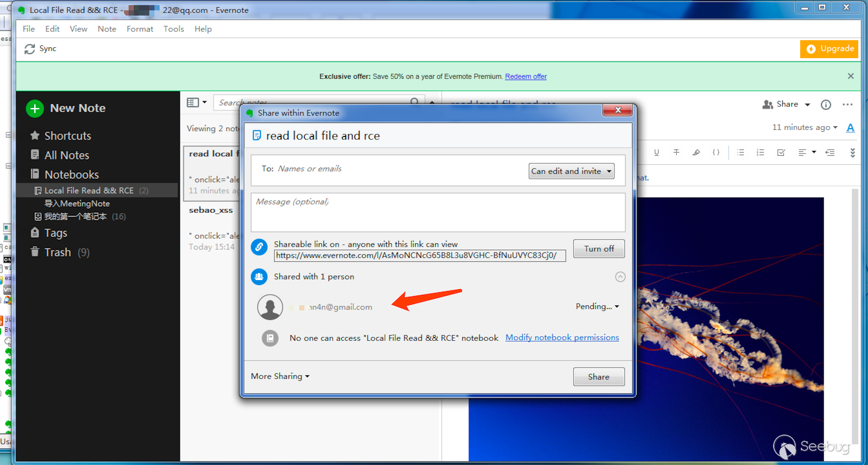Click the search magnifier icon
The height and width of the screenshot is (465, 868).
tap(415, 102)
